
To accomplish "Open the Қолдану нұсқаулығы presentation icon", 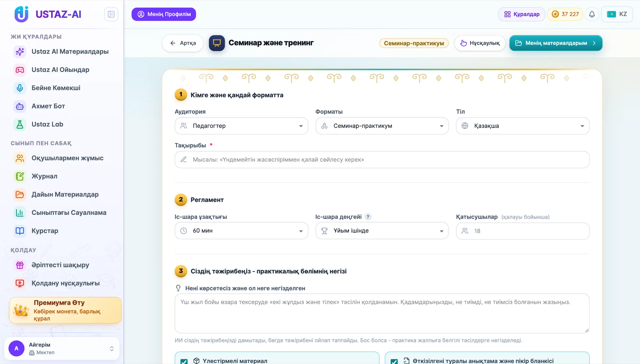I will pyautogui.click(x=20, y=283).
